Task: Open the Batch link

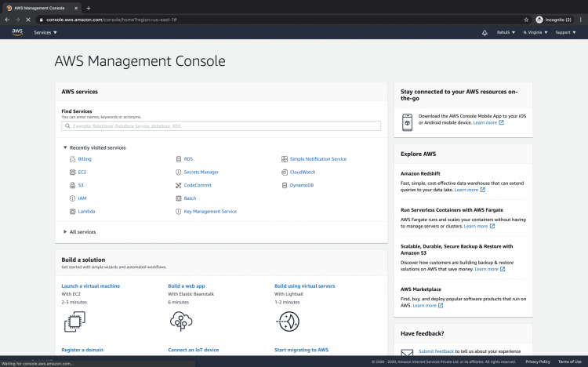Action: coord(191,198)
